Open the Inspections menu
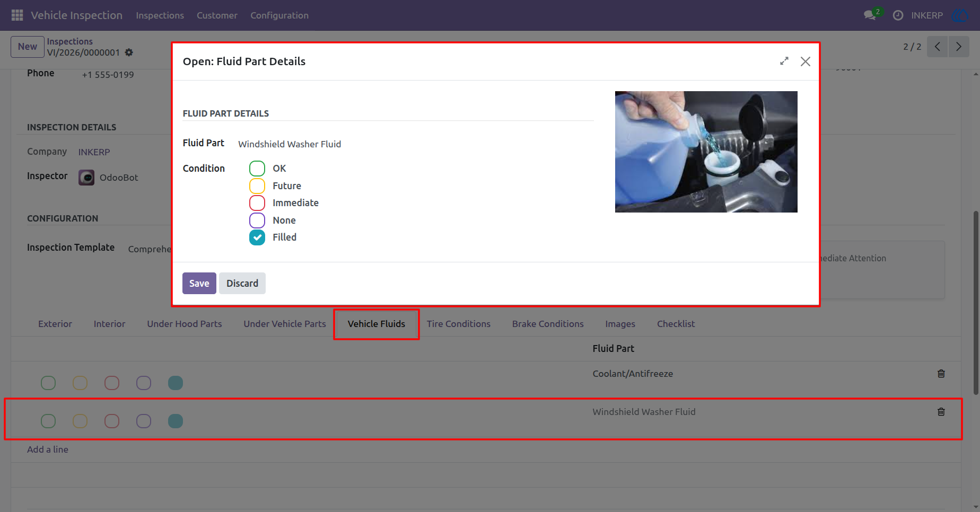This screenshot has width=980, height=512. [160, 15]
